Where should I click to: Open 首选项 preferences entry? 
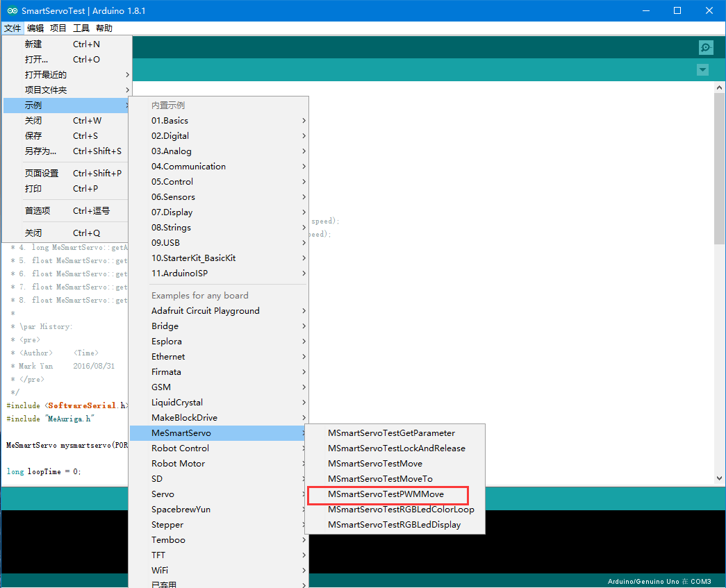click(x=66, y=210)
